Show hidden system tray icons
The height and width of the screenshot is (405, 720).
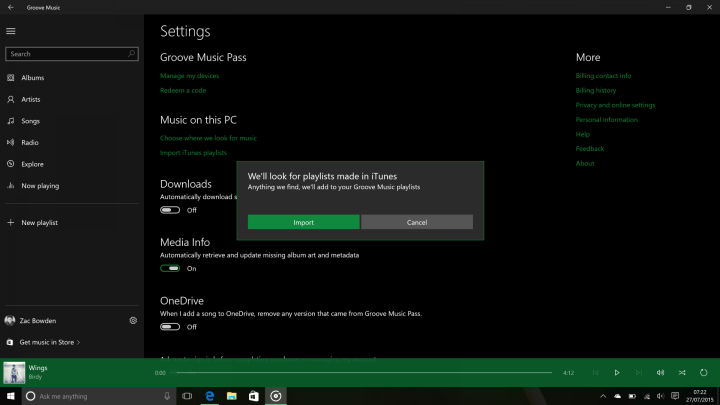click(x=603, y=396)
